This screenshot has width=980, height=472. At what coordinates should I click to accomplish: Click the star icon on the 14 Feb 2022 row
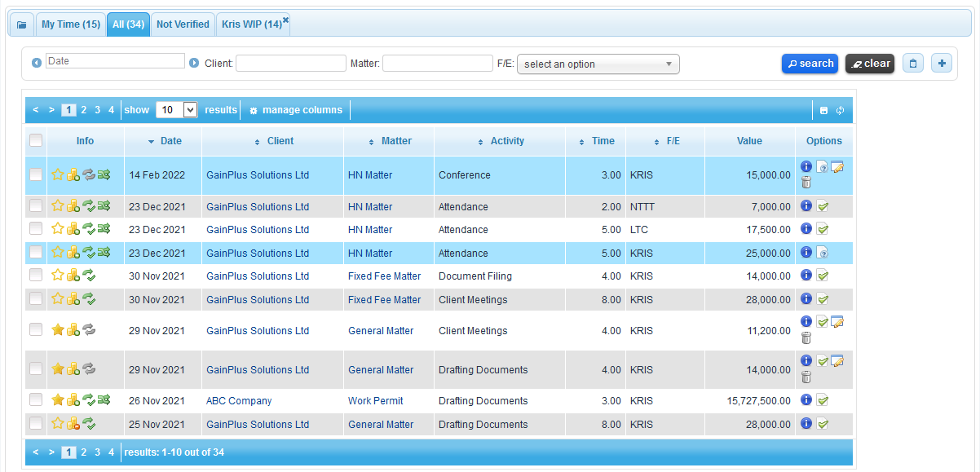click(58, 174)
